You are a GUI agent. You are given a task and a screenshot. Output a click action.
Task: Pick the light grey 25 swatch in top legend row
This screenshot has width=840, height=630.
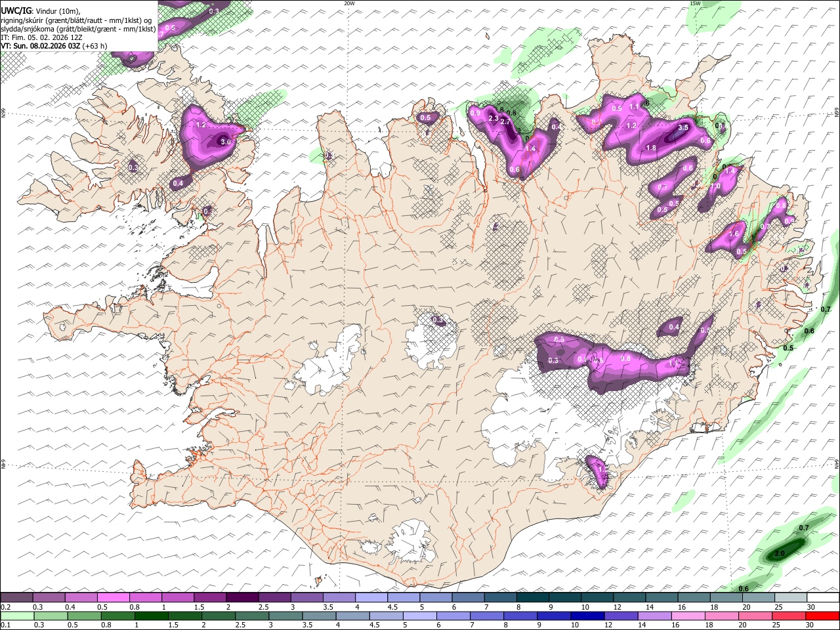coord(790,597)
